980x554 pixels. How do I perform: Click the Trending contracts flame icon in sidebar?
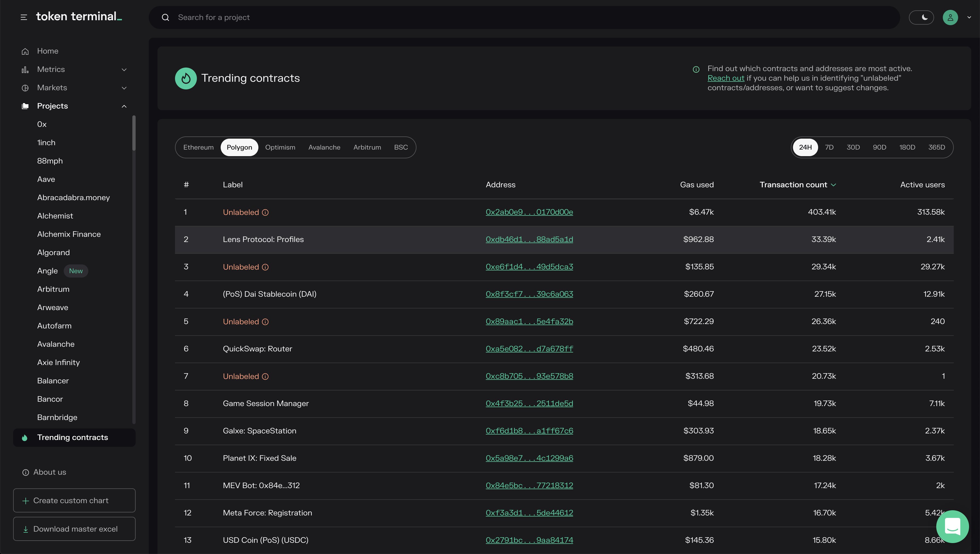tap(25, 438)
